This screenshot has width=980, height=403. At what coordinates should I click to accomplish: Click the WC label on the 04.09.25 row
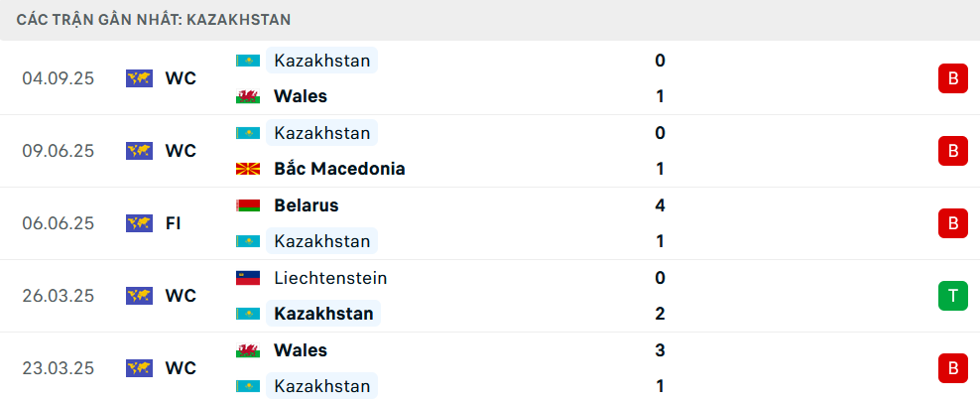[181, 78]
